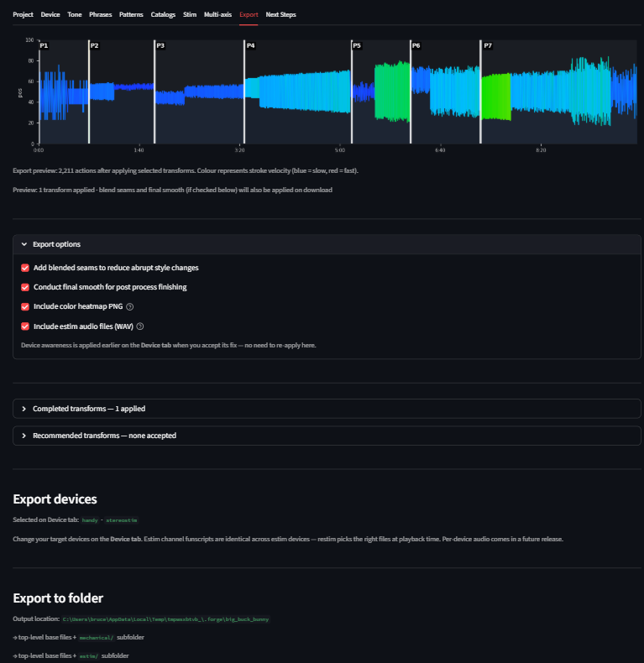Open the Stim tab
Screen dimensions: 644x663
[190, 15]
